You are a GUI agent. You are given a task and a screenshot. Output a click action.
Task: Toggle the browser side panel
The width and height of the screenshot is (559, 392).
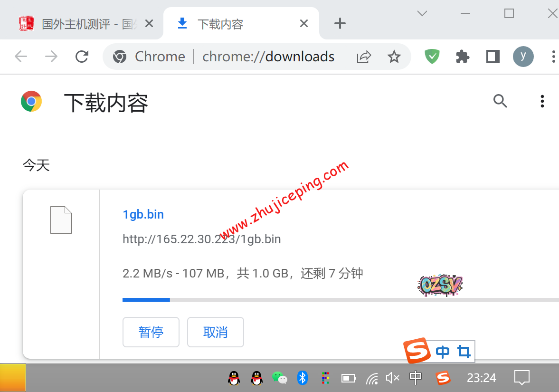tap(493, 57)
